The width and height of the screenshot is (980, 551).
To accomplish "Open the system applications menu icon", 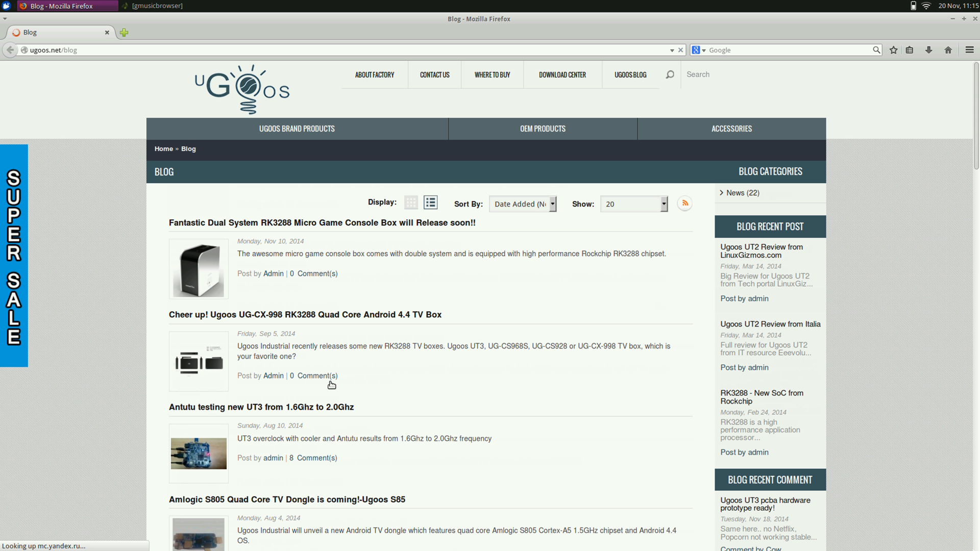I will (x=6, y=6).
